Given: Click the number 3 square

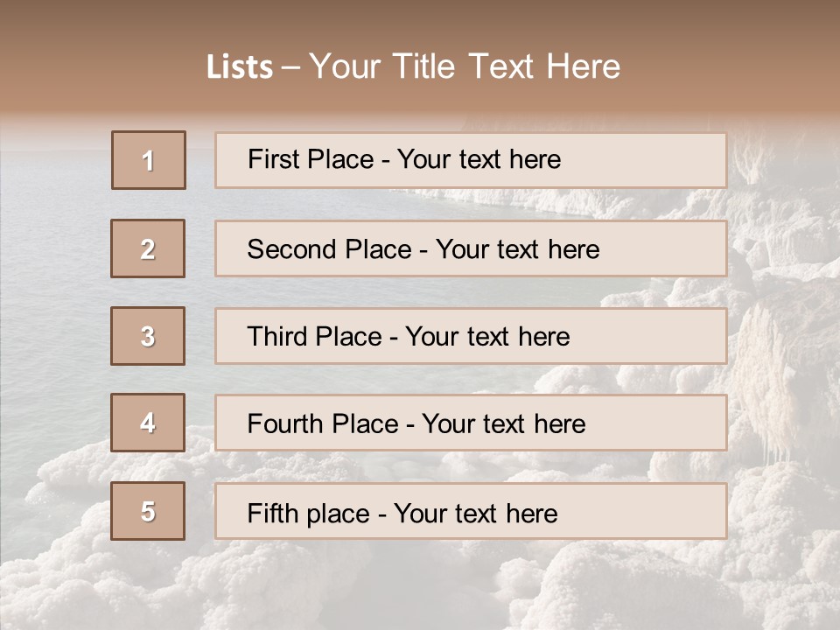Looking at the screenshot, I should [x=148, y=336].
